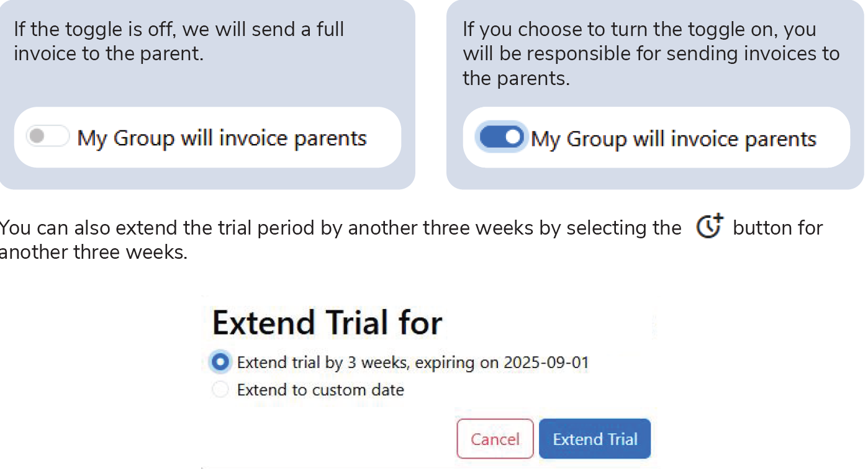The width and height of the screenshot is (868, 476).
Task: Click the expiry date 2025-09-01 text
Action: pos(546,362)
